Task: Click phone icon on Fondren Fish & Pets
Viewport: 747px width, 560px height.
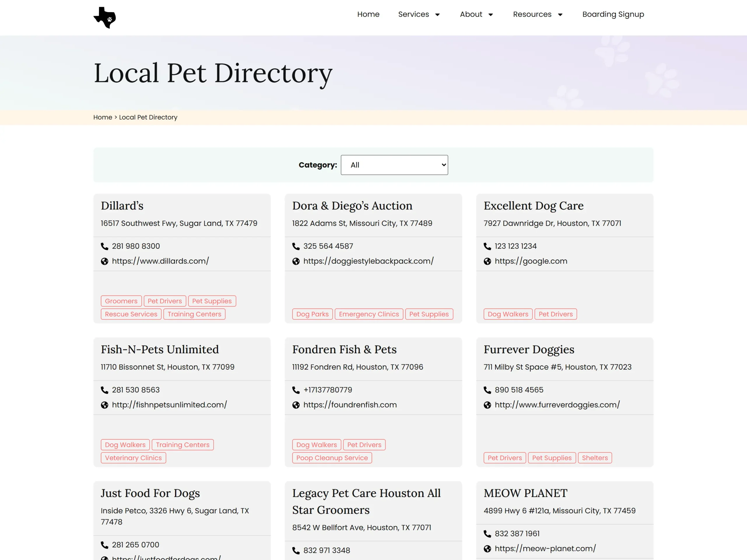Action: (x=296, y=390)
